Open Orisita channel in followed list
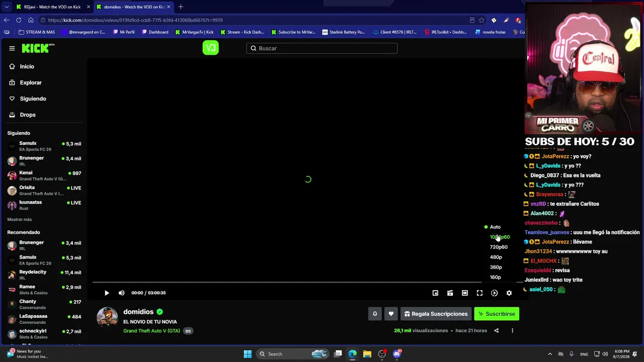Screen dimensions: 644x362 [44, 190]
